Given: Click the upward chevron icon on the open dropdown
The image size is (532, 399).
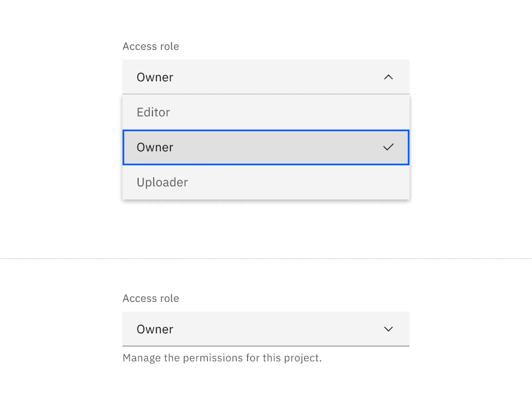Looking at the screenshot, I should (388, 77).
